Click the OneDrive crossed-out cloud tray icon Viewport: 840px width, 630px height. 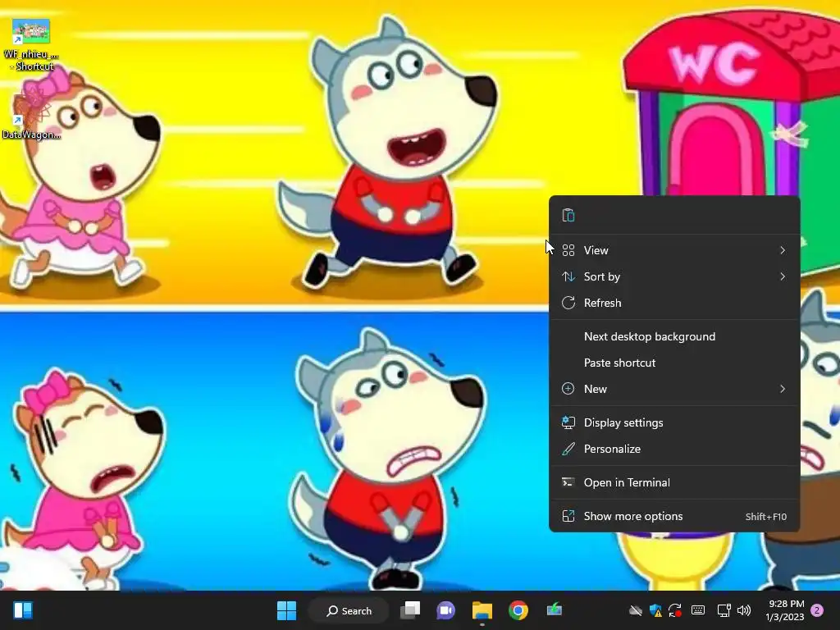[x=636, y=610]
